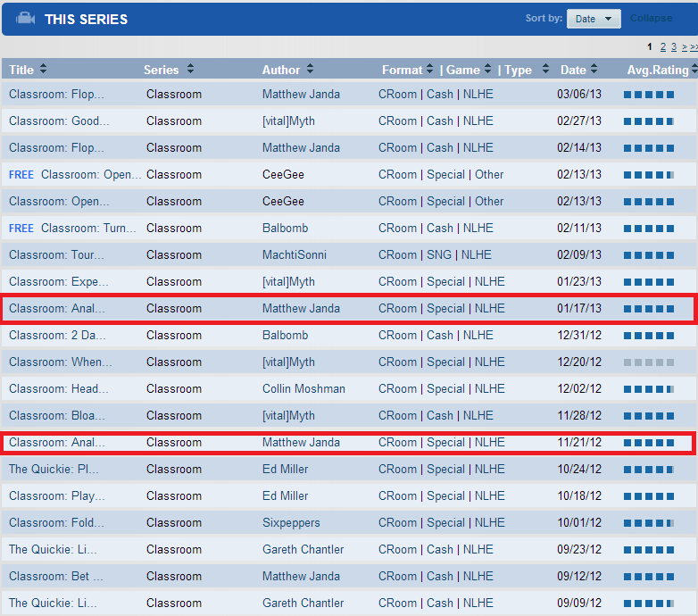
Task: Click author Sixpeppers
Action: 291,522
